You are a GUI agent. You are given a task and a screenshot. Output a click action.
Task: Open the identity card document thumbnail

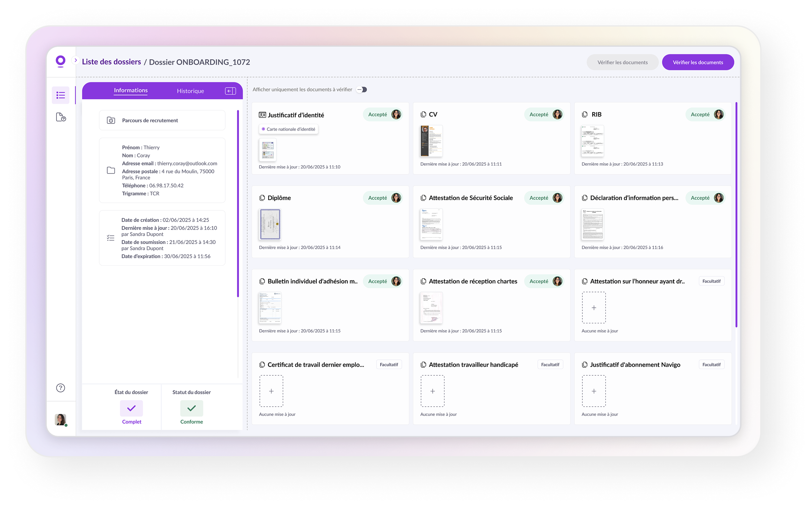[x=267, y=150]
